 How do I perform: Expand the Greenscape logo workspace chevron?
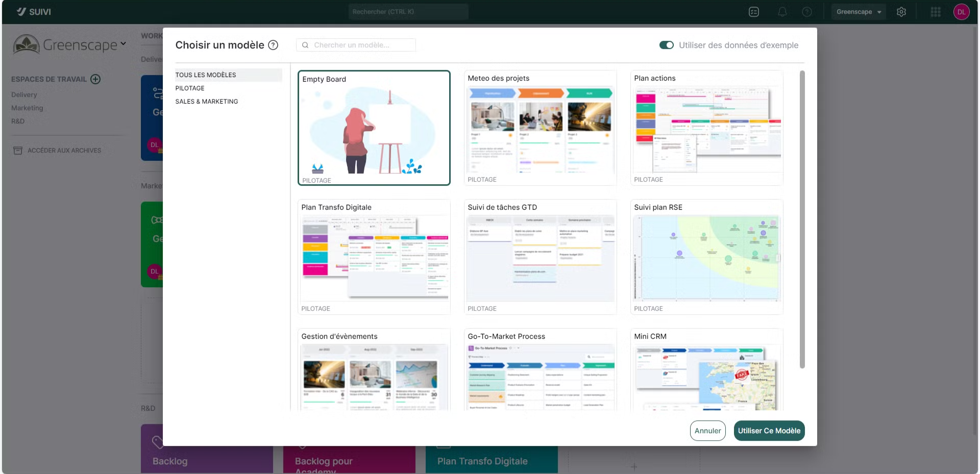coord(123,44)
